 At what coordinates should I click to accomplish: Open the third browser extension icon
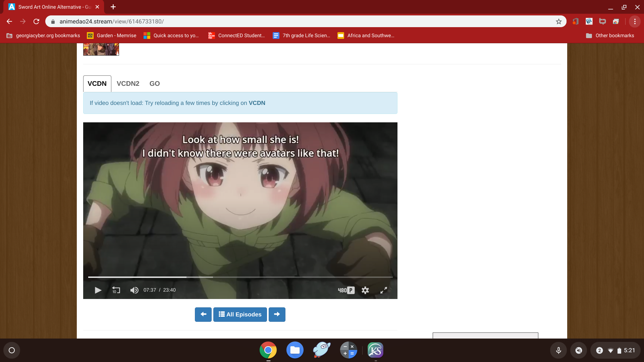(602, 21)
